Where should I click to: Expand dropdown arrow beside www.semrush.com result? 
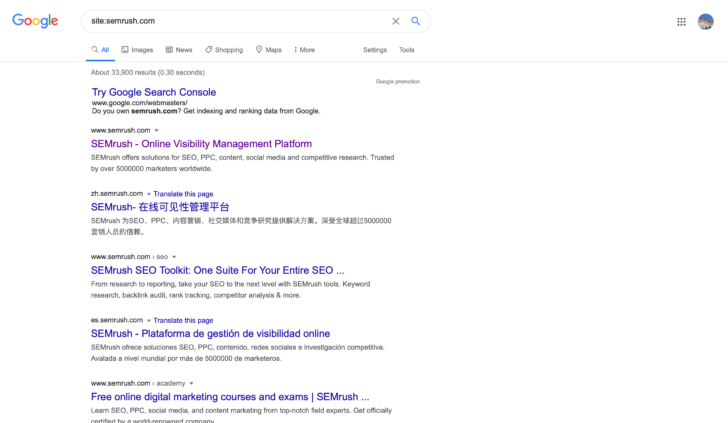(x=156, y=131)
